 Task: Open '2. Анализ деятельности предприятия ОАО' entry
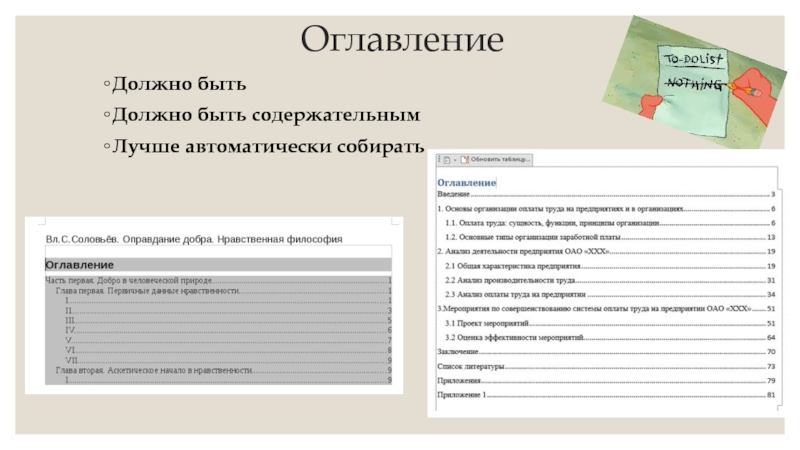606,252
